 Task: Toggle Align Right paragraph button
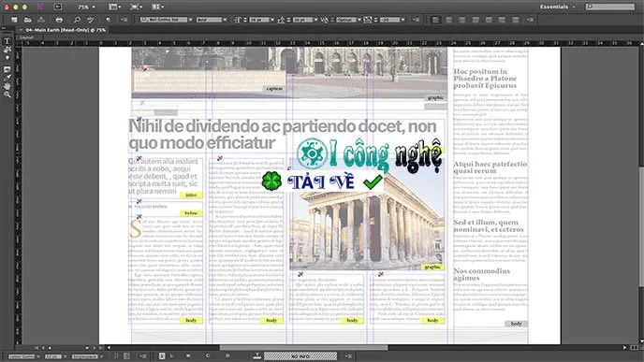(x=462, y=20)
